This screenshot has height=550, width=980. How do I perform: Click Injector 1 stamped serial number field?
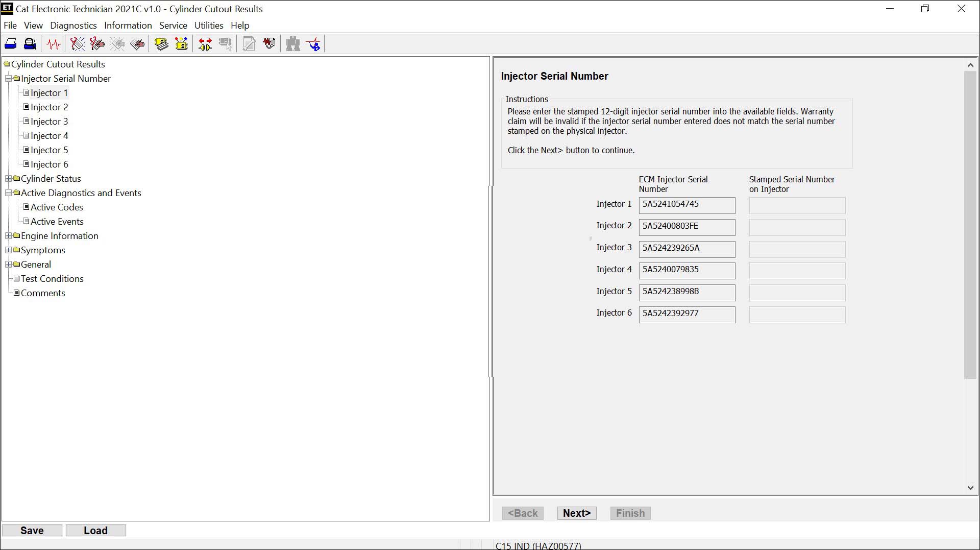click(796, 205)
